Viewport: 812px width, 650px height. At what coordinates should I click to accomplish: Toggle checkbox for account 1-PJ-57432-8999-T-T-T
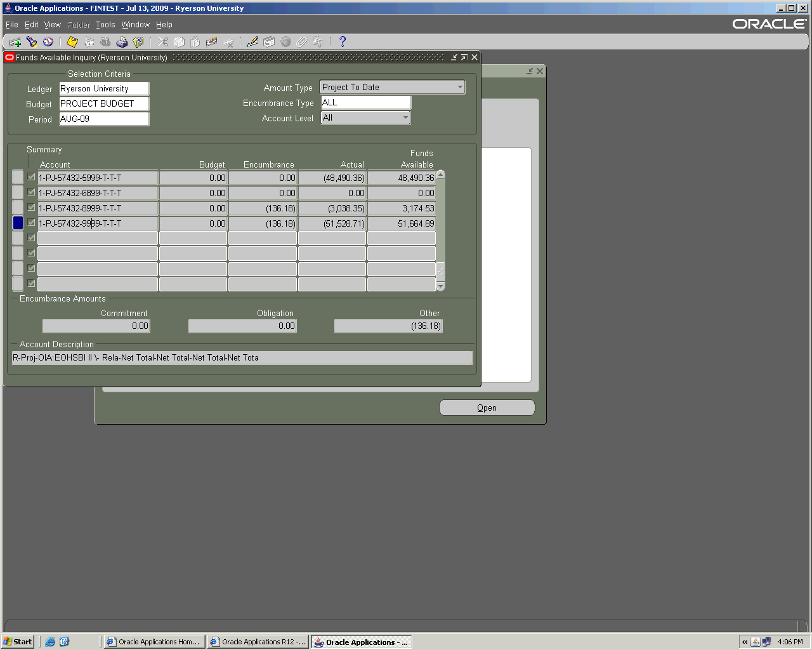pos(31,208)
